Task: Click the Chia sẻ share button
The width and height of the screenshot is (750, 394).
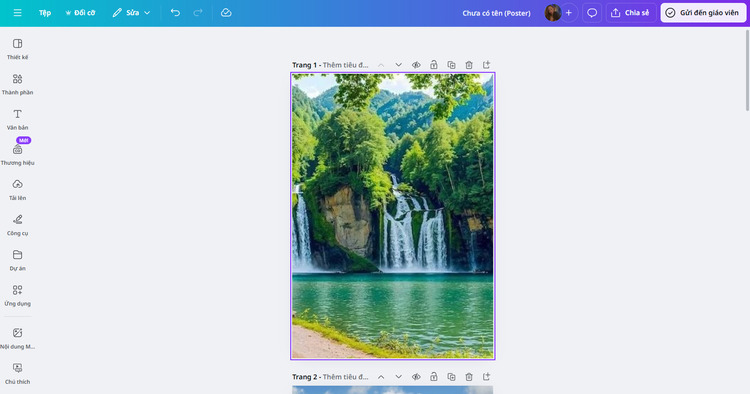Action: pos(630,13)
